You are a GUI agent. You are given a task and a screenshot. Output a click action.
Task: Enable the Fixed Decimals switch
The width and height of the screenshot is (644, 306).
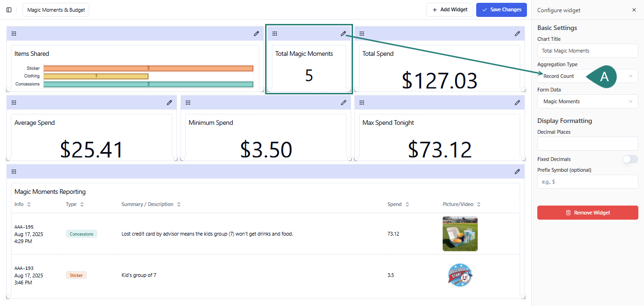tap(630, 159)
